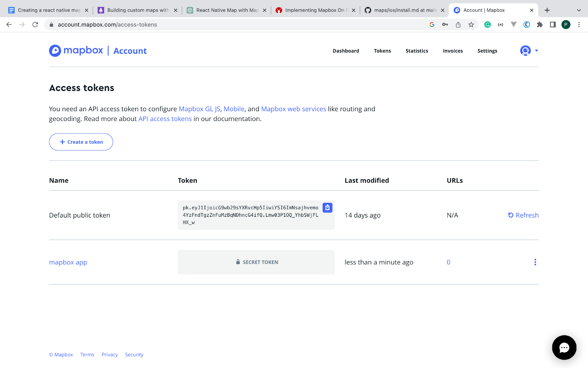The image size is (588, 368).
Task: Reload the current page
Action: (35, 25)
